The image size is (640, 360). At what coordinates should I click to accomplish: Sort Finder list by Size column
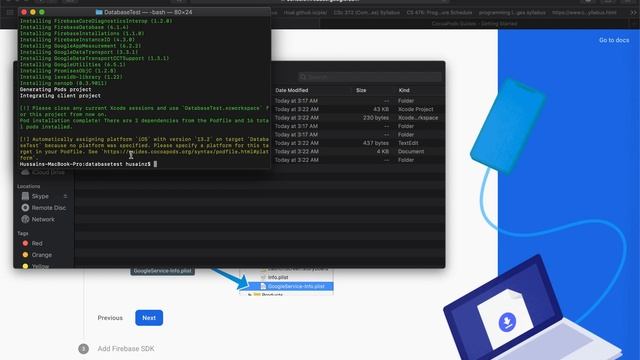(361, 90)
